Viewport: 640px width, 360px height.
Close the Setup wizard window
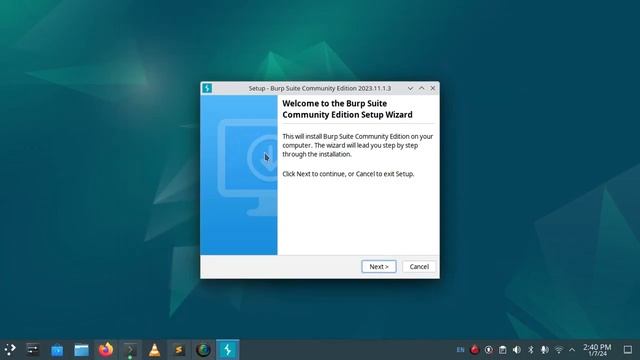tap(433, 88)
